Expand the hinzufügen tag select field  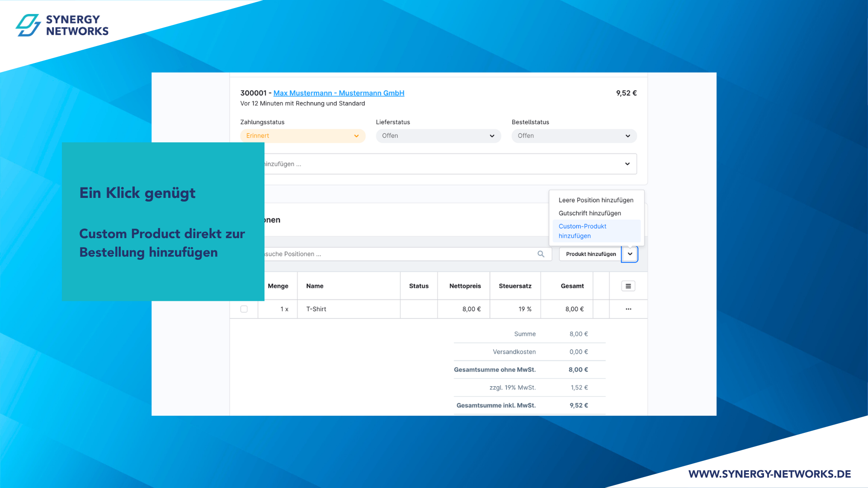pyautogui.click(x=451, y=164)
